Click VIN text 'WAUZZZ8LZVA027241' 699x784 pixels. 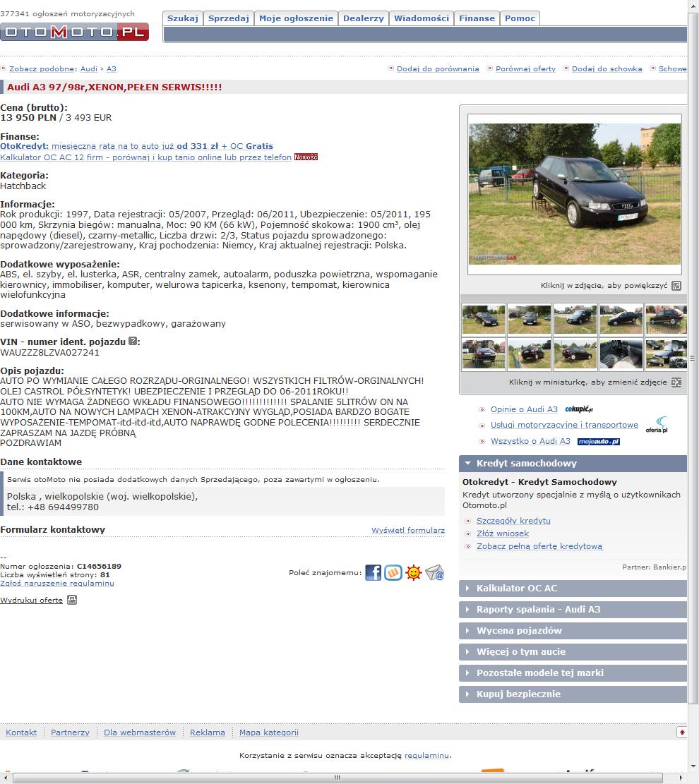coord(49,353)
